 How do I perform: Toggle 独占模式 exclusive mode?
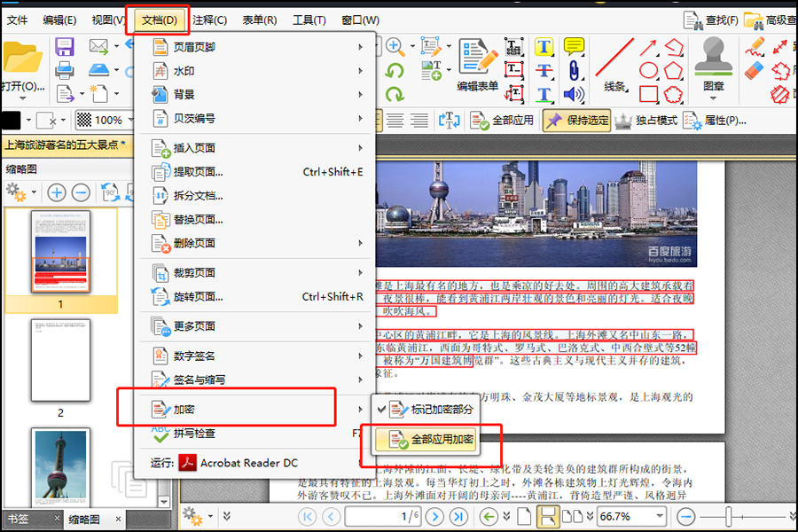coord(645,121)
